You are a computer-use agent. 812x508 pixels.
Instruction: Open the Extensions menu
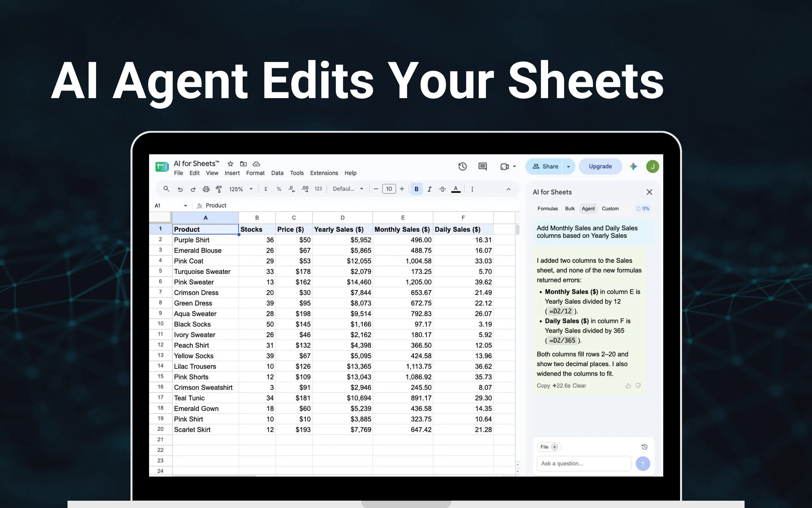tap(324, 173)
